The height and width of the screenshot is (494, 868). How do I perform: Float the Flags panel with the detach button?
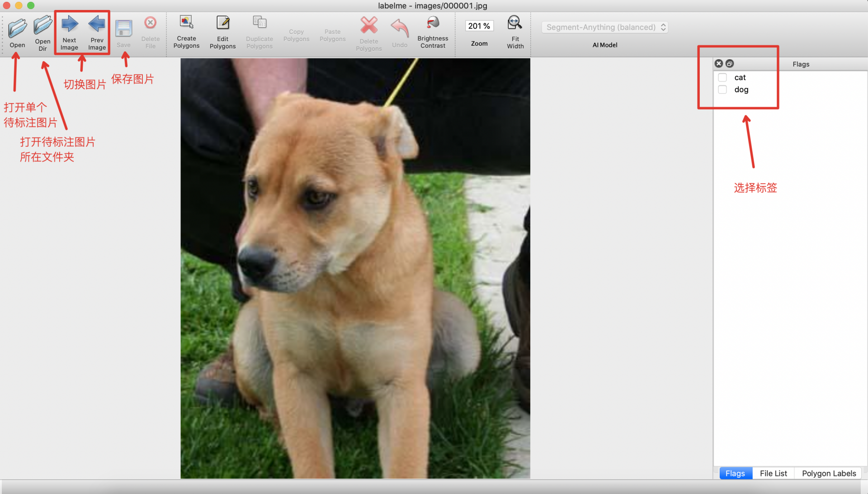730,64
